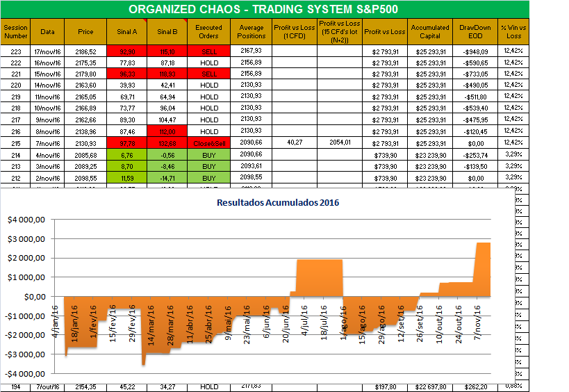
Task: Select the Accumulated Capital header
Action: pyautogui.click(x=430, y=31)
